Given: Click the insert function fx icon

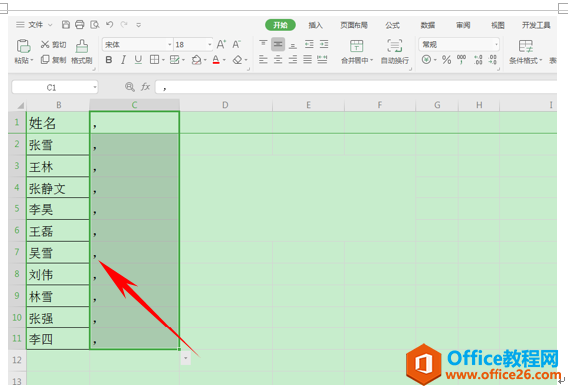Looking at the screenshot, I should pos(145,87).
